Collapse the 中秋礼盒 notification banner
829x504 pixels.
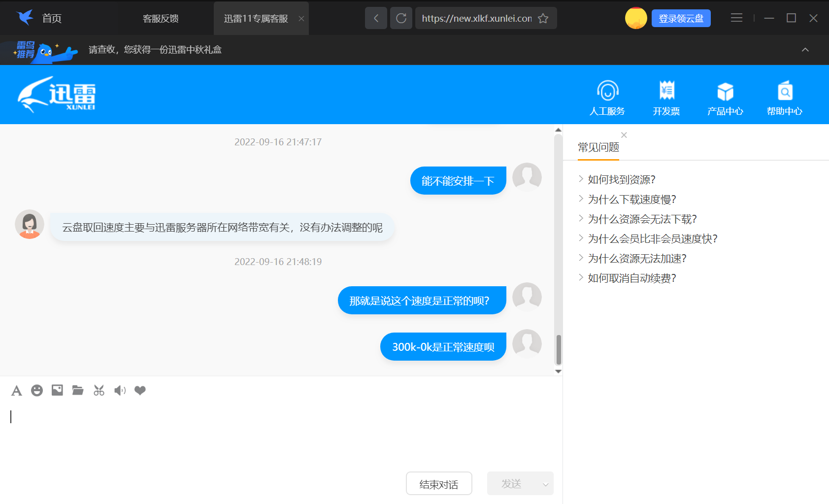click(805, 50)
